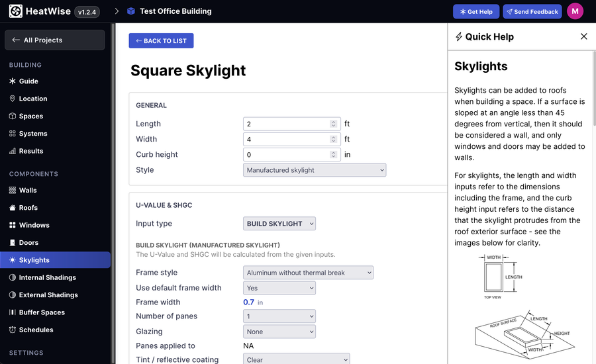Click the skylight top view diagram
The image size is (596, 364).
pyautogui.click(x=500, y=277)
